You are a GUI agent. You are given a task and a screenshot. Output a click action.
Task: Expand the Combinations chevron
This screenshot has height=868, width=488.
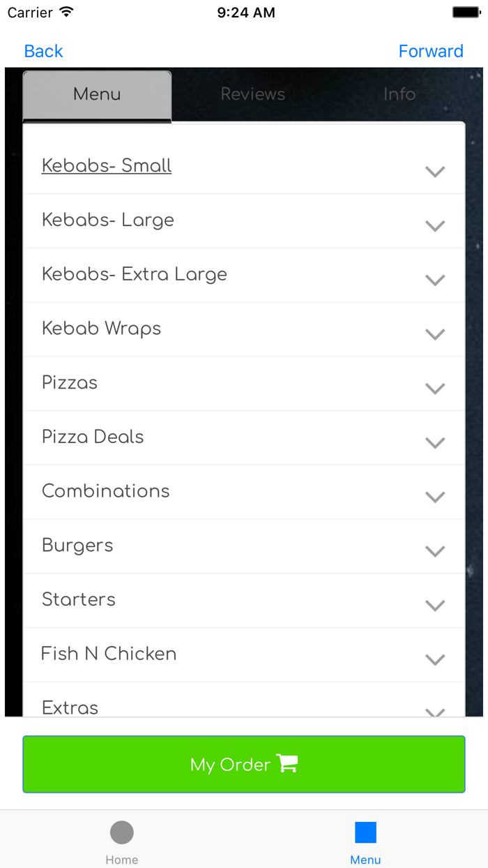[x=435, y=497]
